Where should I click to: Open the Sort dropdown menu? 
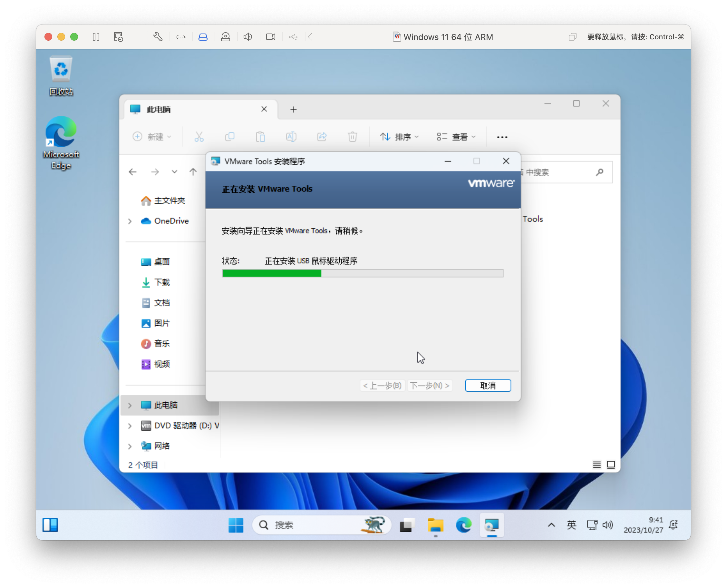(400, 137)
